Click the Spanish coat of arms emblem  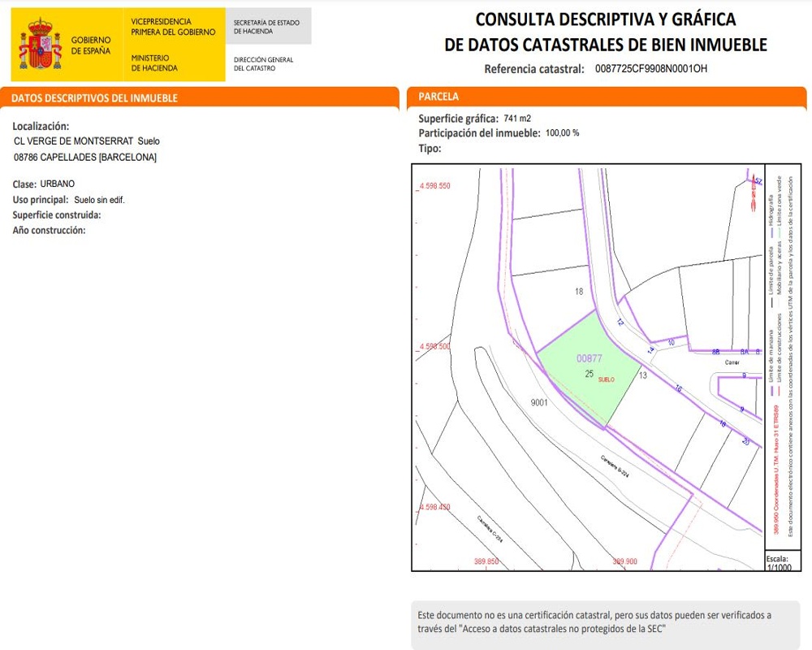[41, 44]
